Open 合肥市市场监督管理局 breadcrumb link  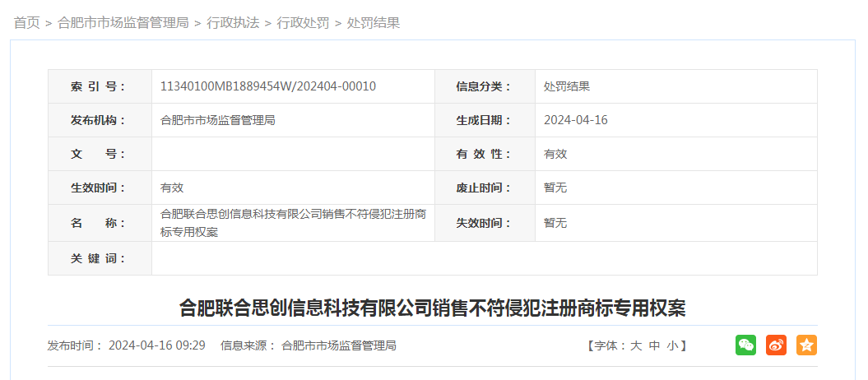(x=123, y=23)
